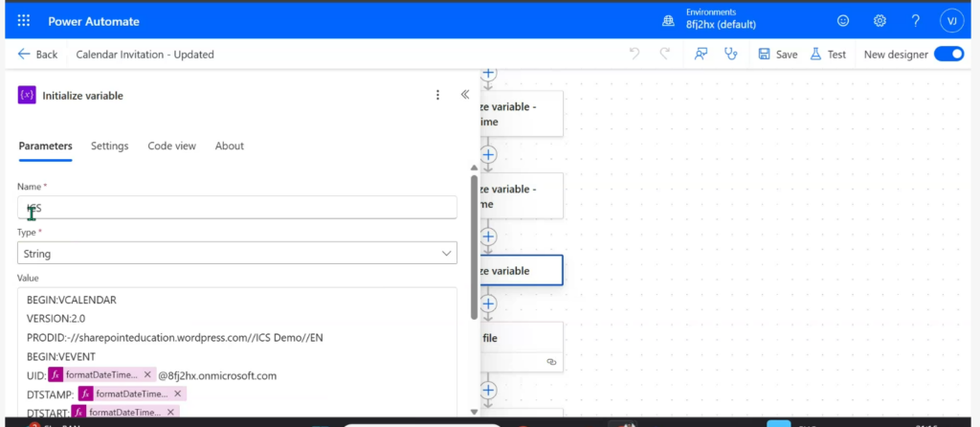Go Back to previous page
980x427 pixels.
[37, 55]
